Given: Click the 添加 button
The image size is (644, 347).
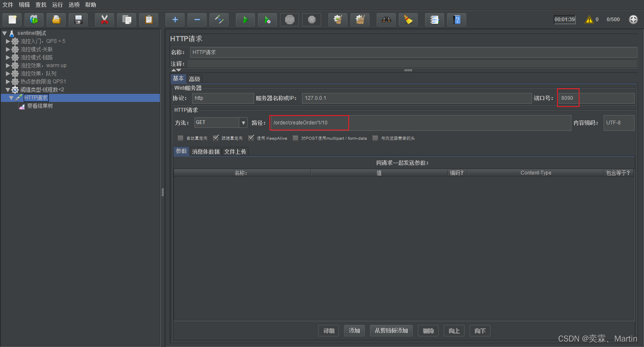Looking at the screenshot, I should 354,331.
